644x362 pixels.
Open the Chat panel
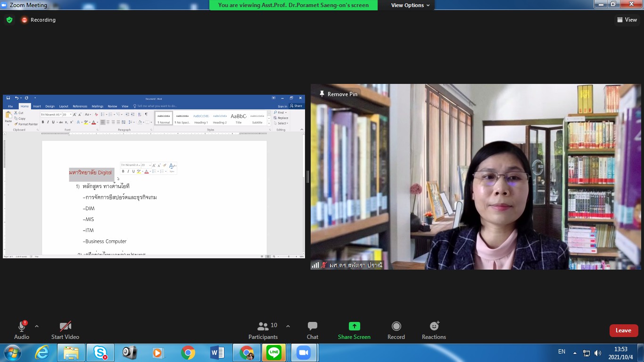[x=312, y=326]
